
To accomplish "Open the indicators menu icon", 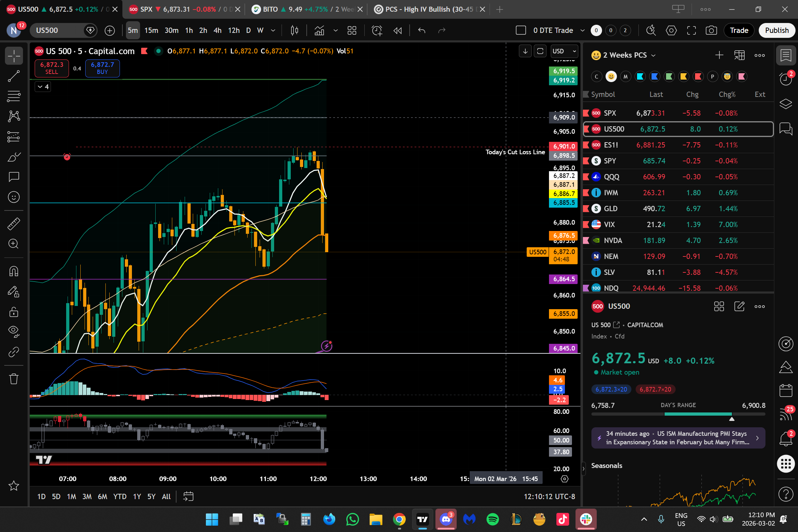I will point(319,30).
